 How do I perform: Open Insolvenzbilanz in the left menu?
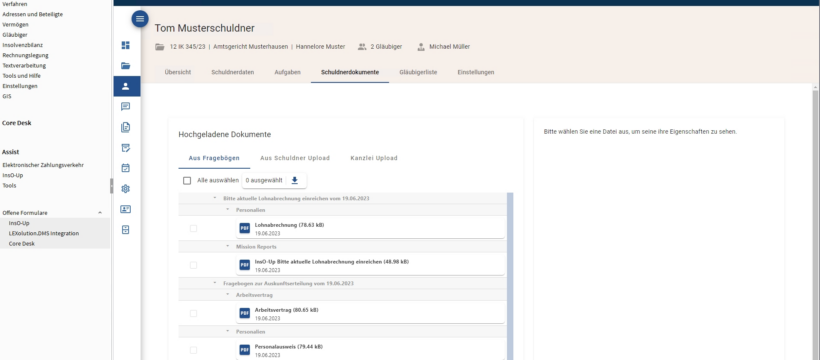pyautogui.click(x=22, y=45)
